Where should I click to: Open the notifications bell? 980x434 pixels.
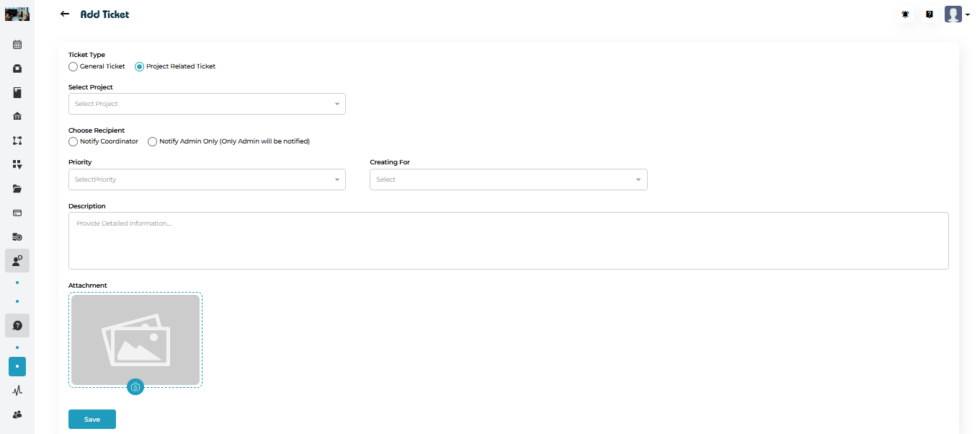[905, 14]
